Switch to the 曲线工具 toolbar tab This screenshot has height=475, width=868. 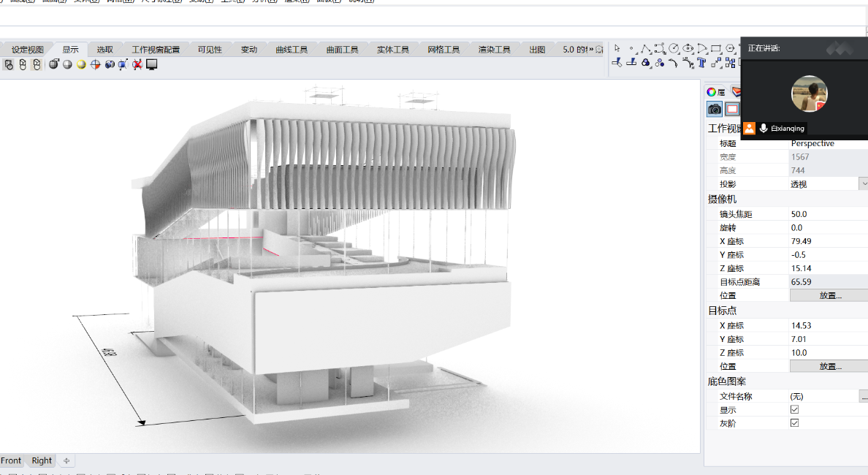[292, 50]
